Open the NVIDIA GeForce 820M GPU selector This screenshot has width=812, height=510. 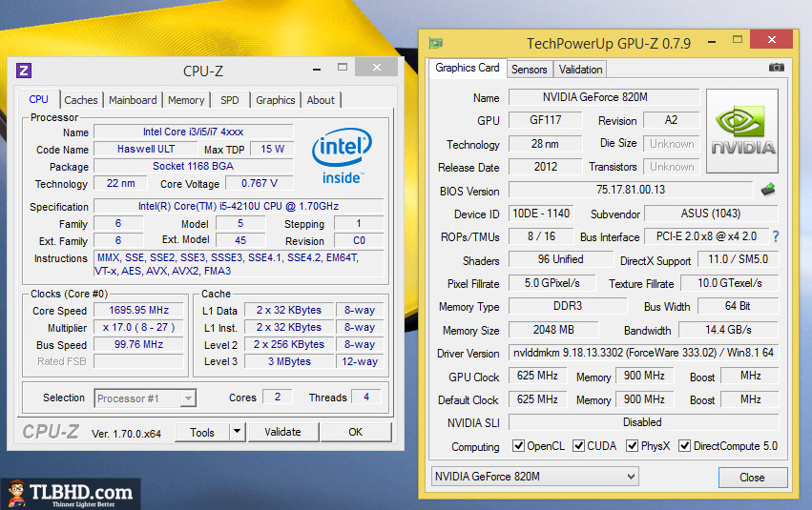pyautogui.click(x=534, y=477)
